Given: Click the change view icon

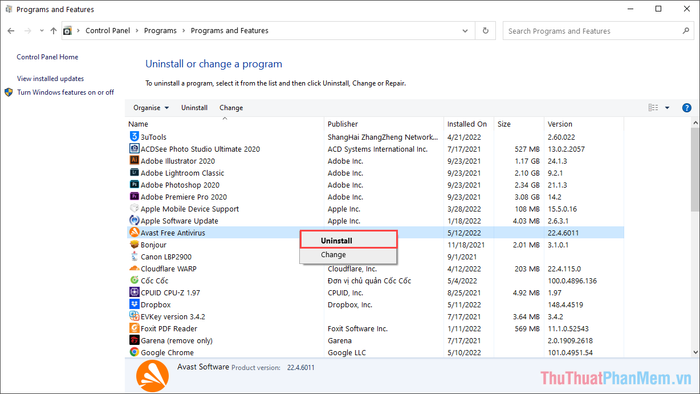Looking at the screenshot, I should tap(653, 108).
